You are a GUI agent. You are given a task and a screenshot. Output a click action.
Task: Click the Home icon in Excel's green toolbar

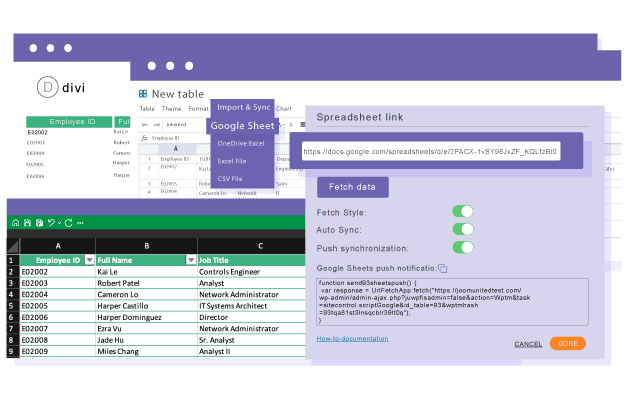[x=16, y=222]
